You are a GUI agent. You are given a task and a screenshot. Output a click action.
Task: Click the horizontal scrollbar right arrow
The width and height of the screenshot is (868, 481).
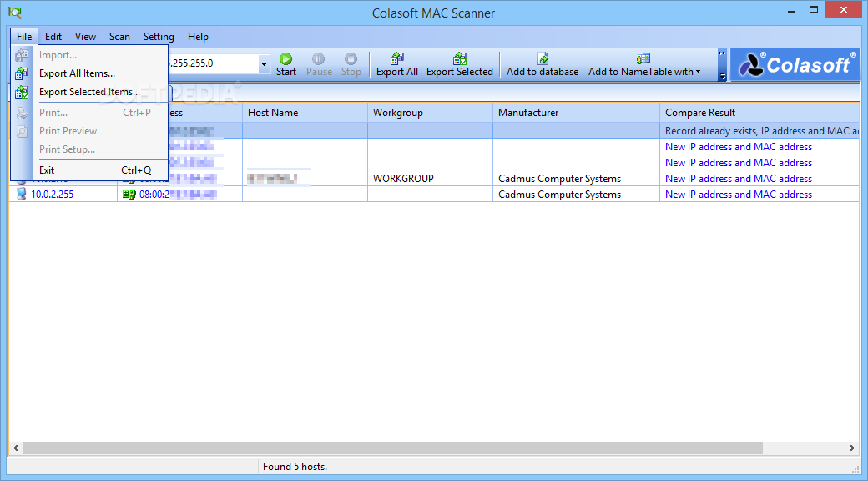click(x=852, y=448)
